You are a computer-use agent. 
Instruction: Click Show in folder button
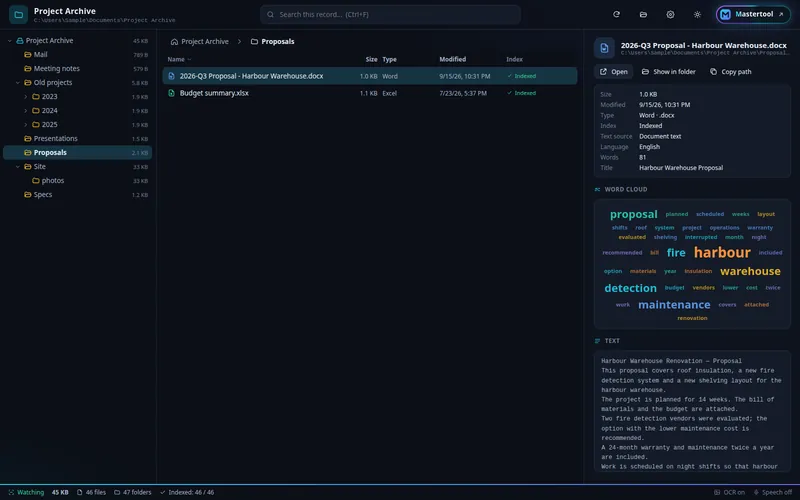[x=668, y=72]
